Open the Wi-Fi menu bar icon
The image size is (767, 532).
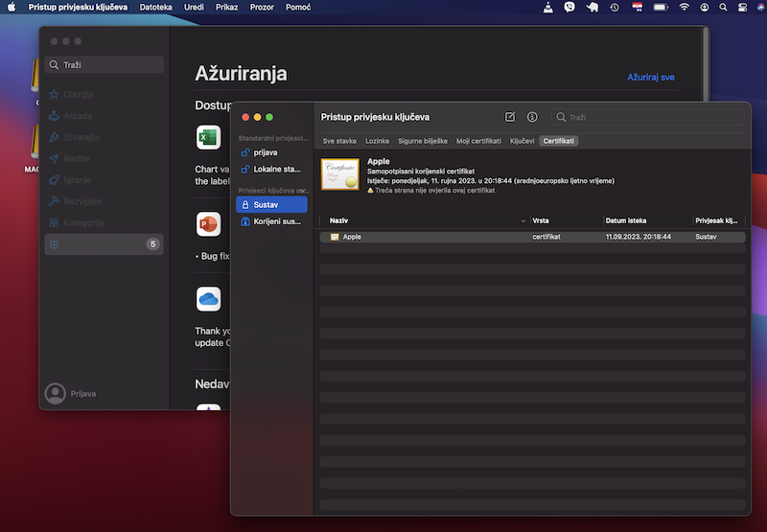(684, 7)
